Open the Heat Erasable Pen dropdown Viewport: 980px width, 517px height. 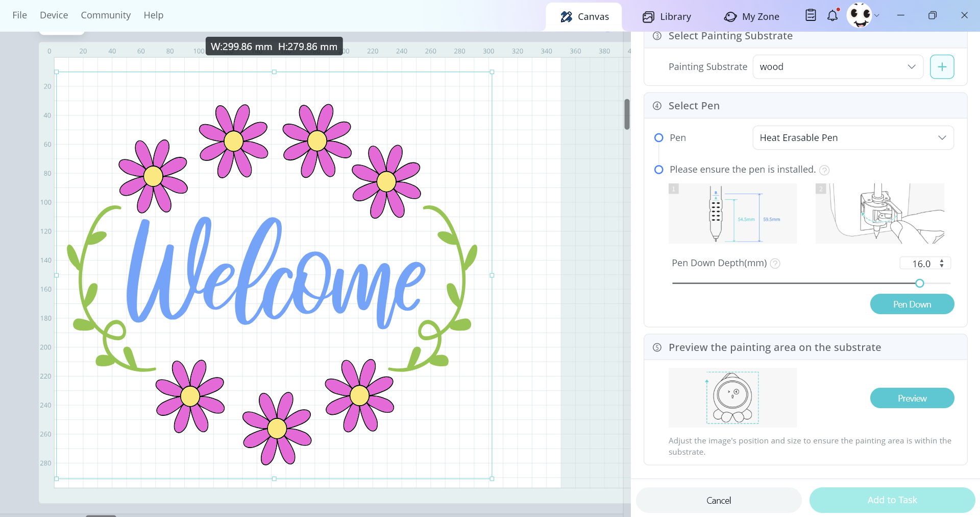tap(853, 138)
